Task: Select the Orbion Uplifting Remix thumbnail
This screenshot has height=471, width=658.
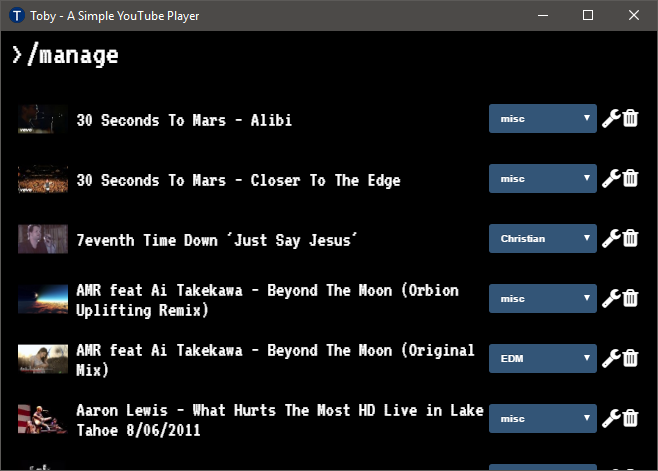Action: pyautogui.click(x=43, y=299)
